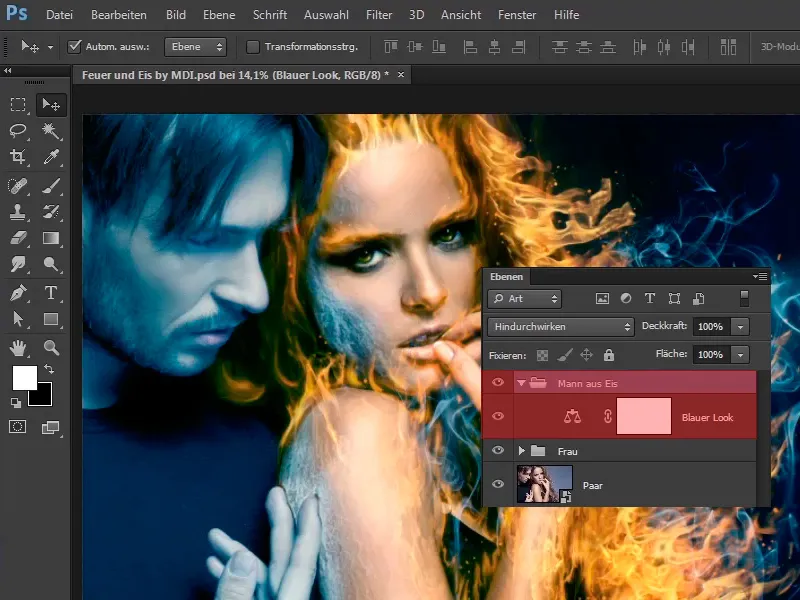Open the Art layer filter dropdown
Image resolution: width=800 pixels, height=600 pixels.
tap(524, 299)
